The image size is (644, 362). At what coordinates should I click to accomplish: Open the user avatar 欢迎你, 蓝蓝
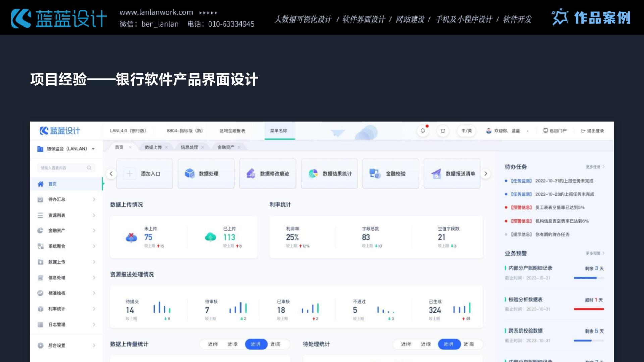click(489, 131)
